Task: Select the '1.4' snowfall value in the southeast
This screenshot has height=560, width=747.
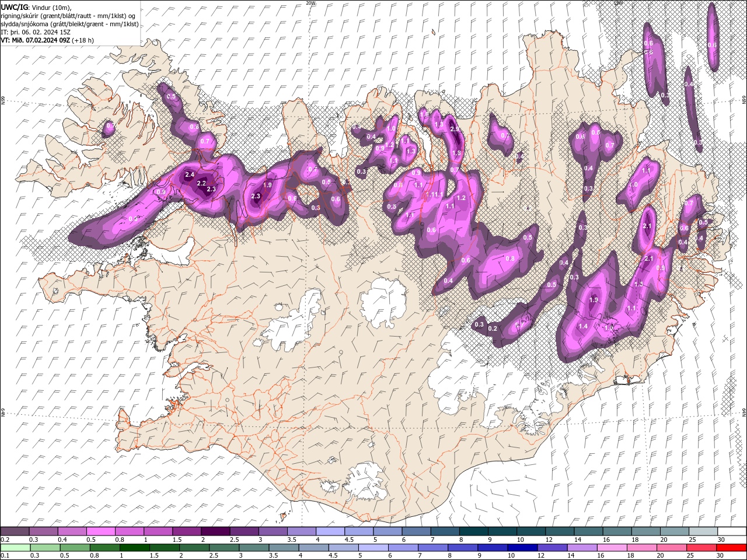Action: click(x=582, y=326)
